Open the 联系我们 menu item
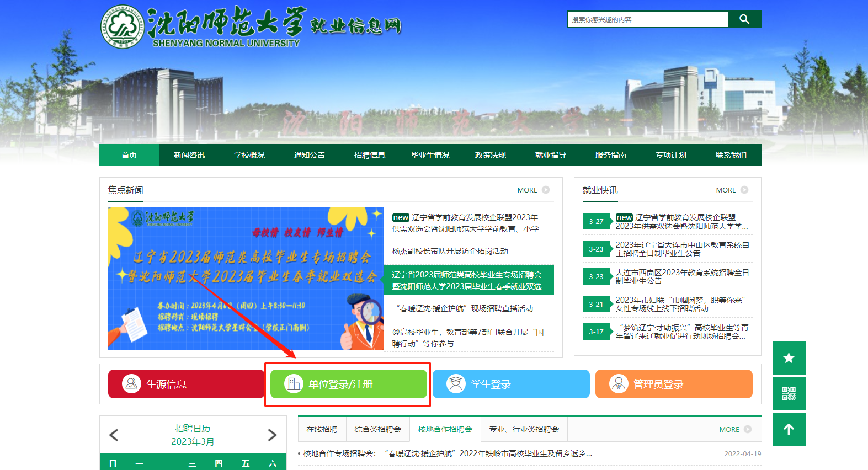This screenshot has width=868, height=470. click(x=731, y=155)
